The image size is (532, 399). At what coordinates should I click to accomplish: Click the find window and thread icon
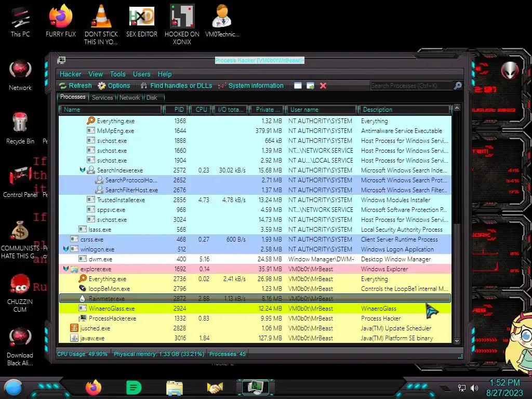pyautogui.click(x=310, y=86)
